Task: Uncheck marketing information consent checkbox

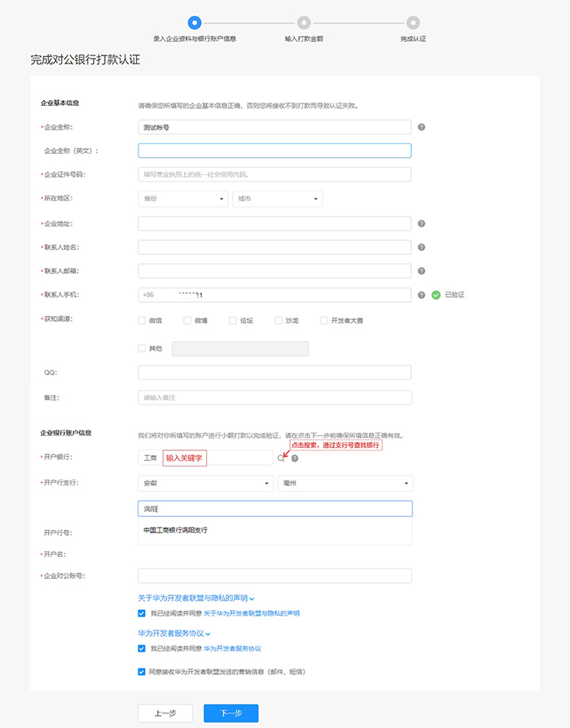Action: point(142,672)
